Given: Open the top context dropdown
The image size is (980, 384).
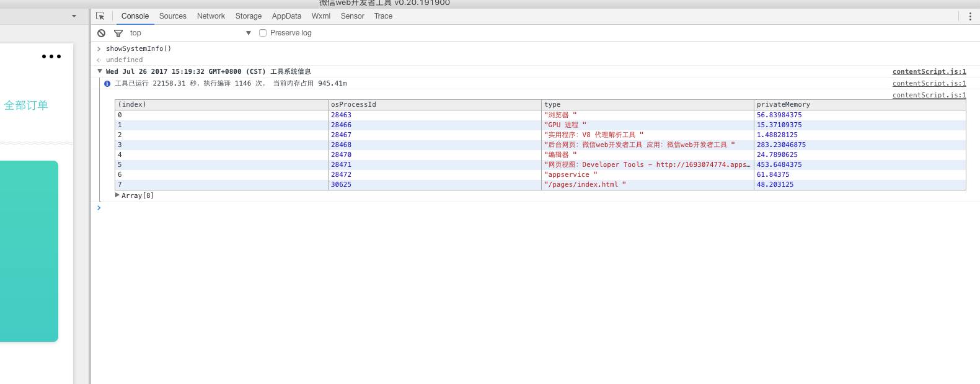Looking at the screenshot, I should click(190, 33).
